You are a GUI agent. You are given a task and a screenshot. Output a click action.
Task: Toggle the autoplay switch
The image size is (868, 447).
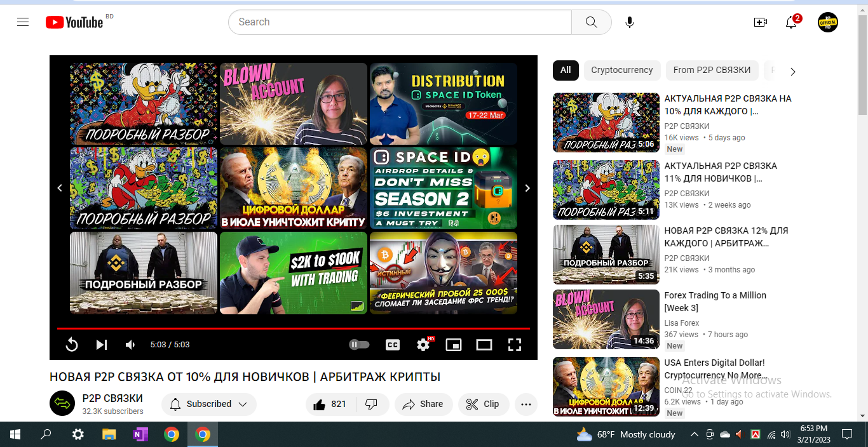pyautogui.click(x=359, y=345)
